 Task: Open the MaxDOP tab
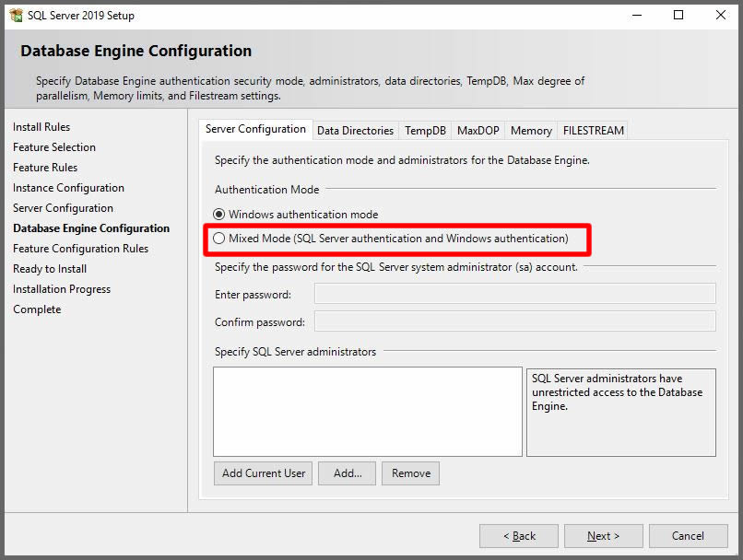(x=478, y=131)
